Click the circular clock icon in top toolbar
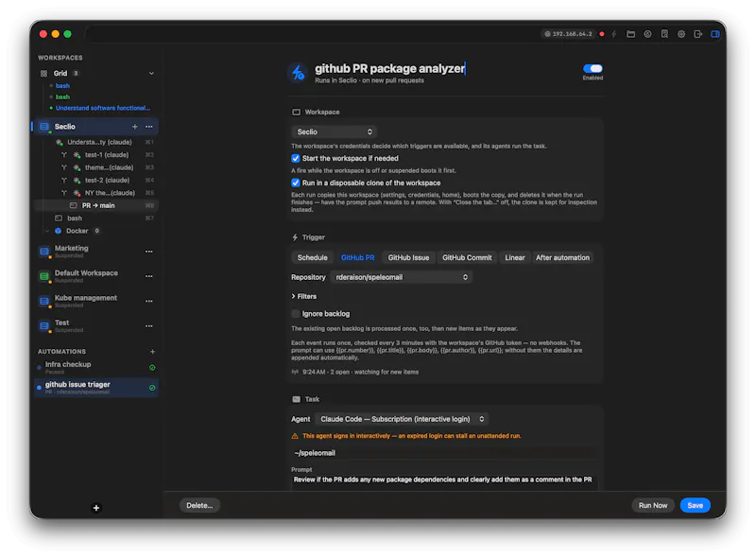This screenshot has width=756, height=558. click(x=647, y=34)
